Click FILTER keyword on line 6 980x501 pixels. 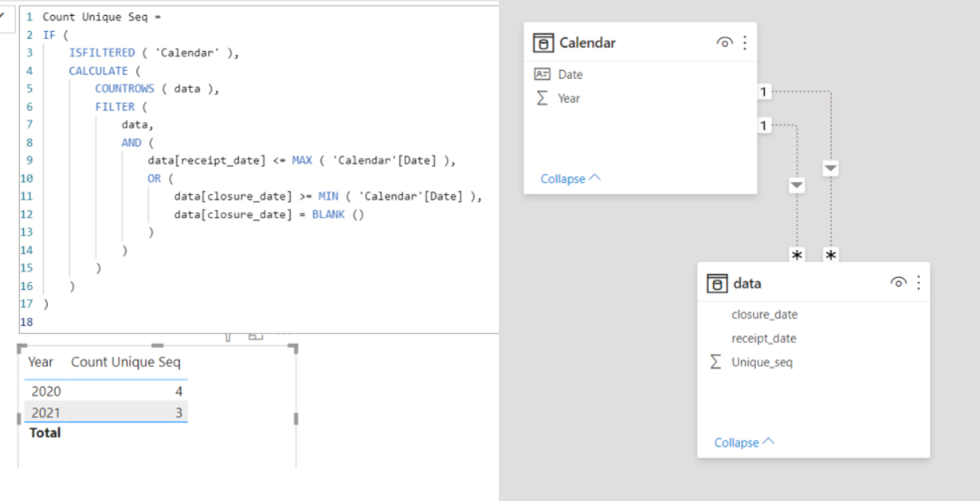[115, 107]
